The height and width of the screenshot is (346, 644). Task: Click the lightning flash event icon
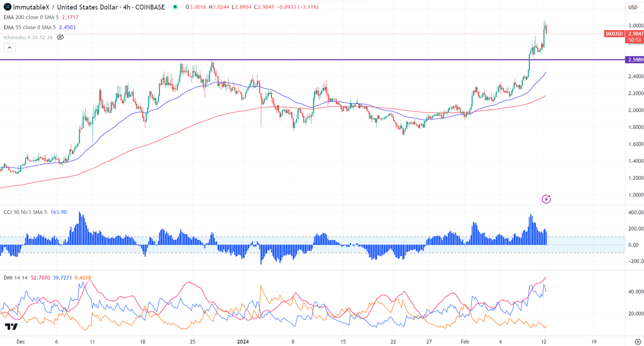546,199
